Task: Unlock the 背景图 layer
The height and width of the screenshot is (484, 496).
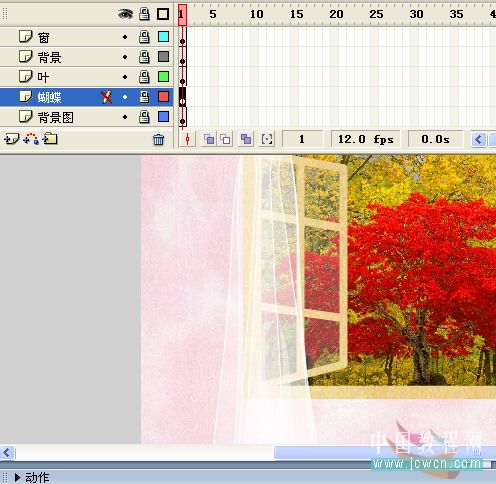Action: pos(144,117)
